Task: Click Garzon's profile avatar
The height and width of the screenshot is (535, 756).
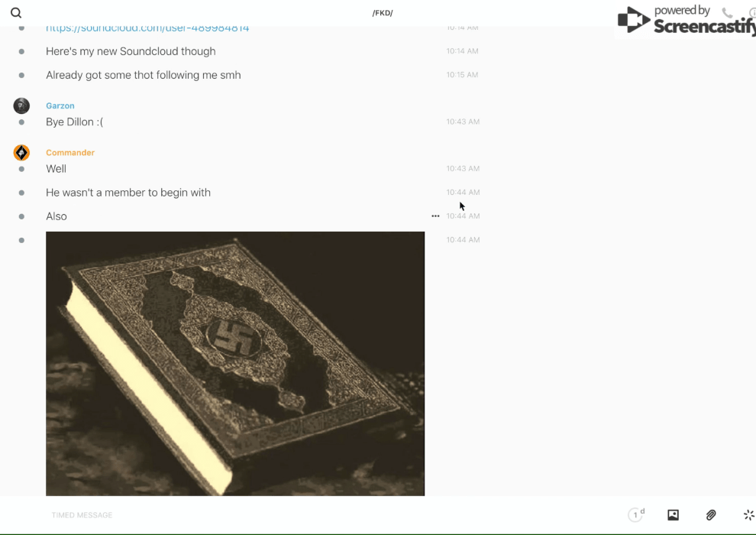Action: (x=21, y=106)
